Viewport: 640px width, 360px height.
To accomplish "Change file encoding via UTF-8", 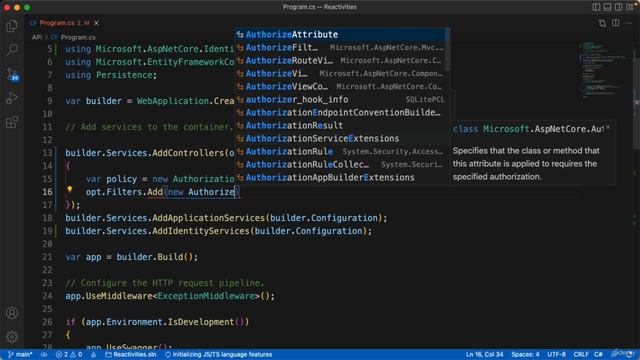I will click(556, 354).
